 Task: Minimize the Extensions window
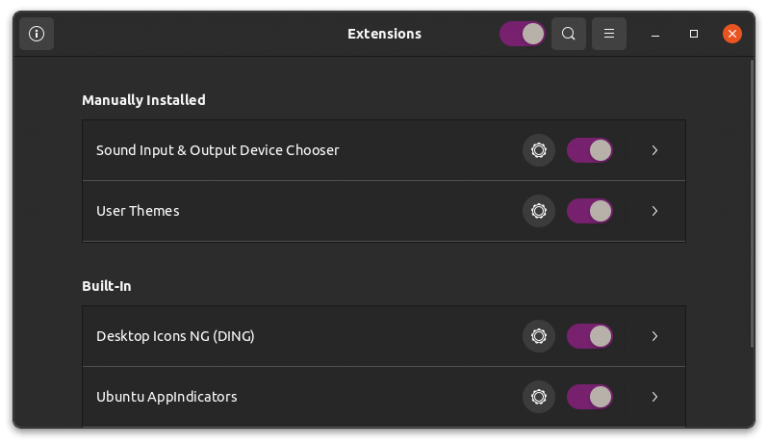point(655,34)
